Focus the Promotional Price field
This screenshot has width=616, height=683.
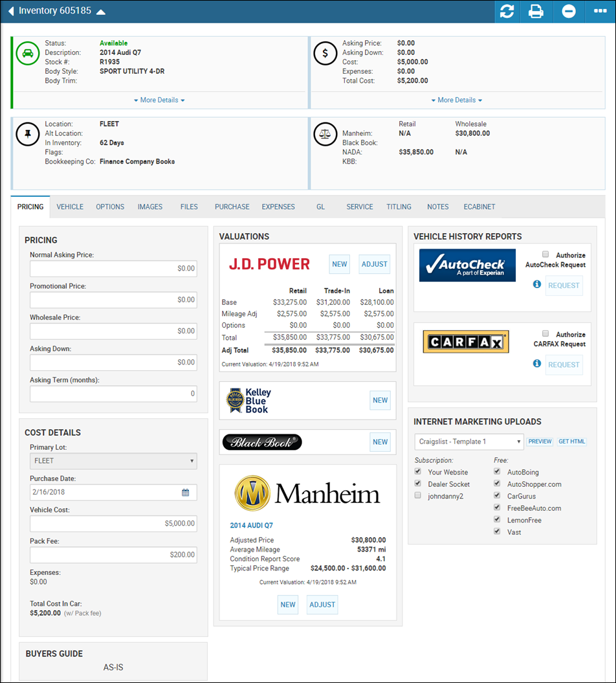pyautogui.click(x=113, y=300)
